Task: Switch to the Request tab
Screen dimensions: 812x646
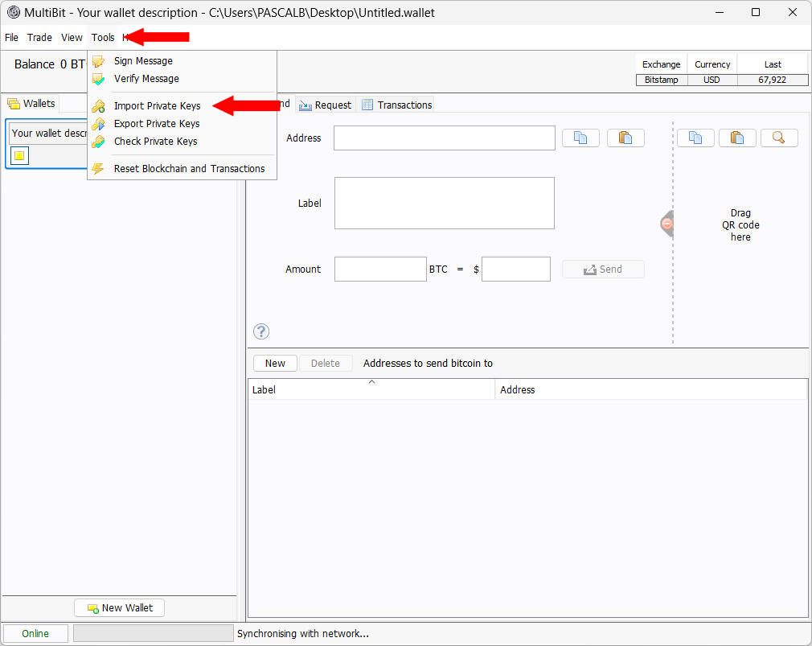Action: 325,104
